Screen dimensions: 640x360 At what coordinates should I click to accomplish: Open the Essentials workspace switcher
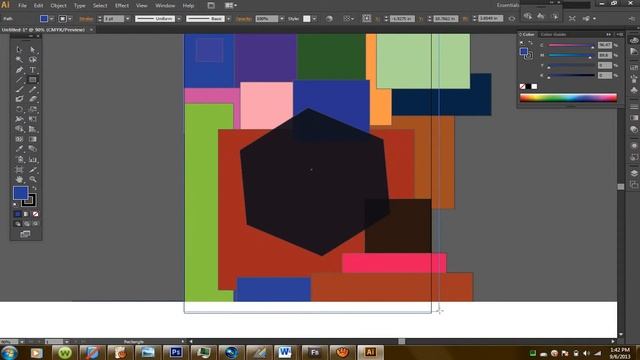pyautogui.click(x=508, y=5)
